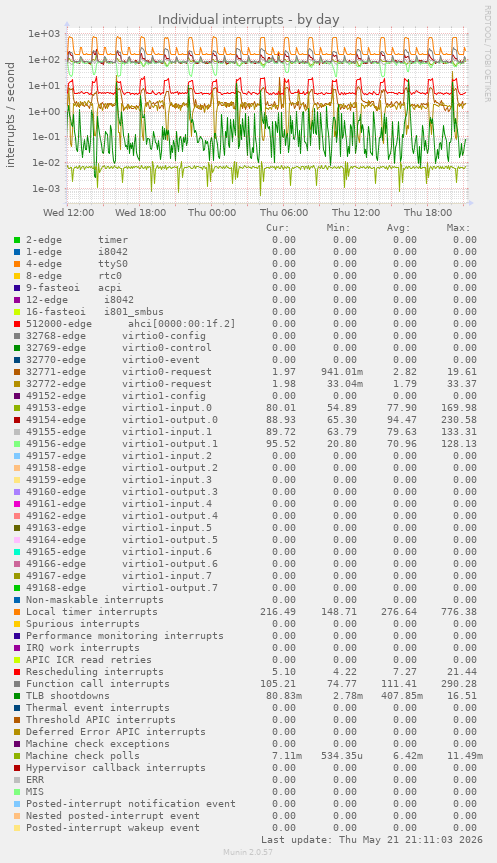Click the Wed 18:00 time axis label

[140, 212]
